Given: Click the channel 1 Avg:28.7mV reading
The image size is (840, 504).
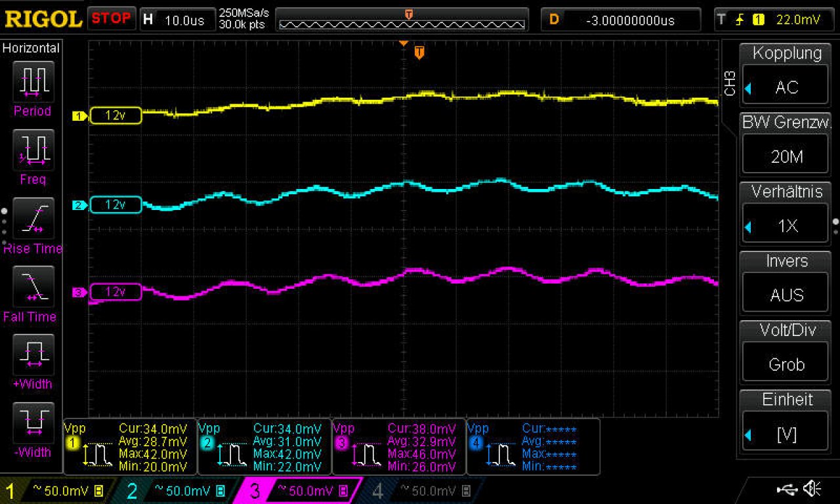Looking at the screenshot, I should point(153,441).
